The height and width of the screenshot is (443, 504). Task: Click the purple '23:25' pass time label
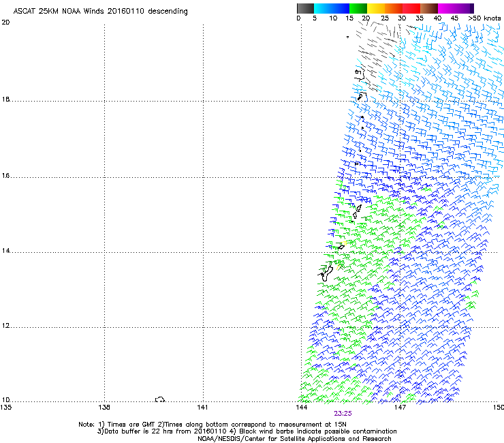click(x=343, y=414)
